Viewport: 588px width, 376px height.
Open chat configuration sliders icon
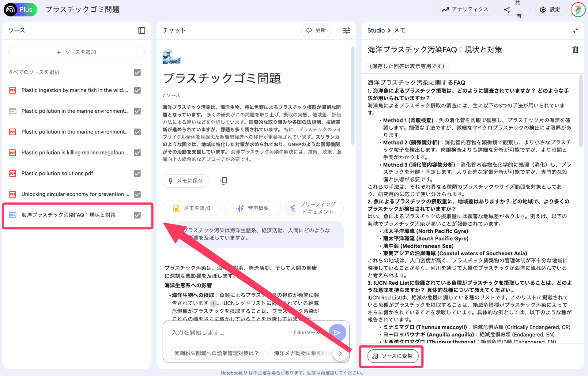(x=346, y=30)
